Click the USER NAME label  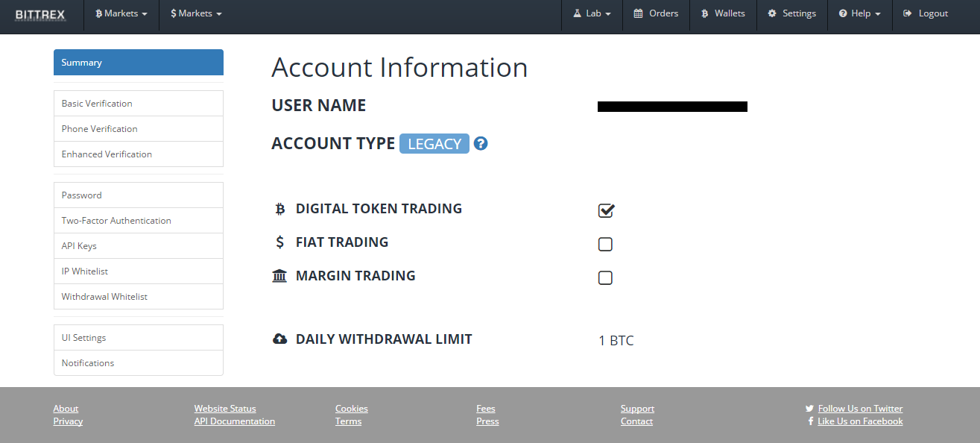pos(319,106)
